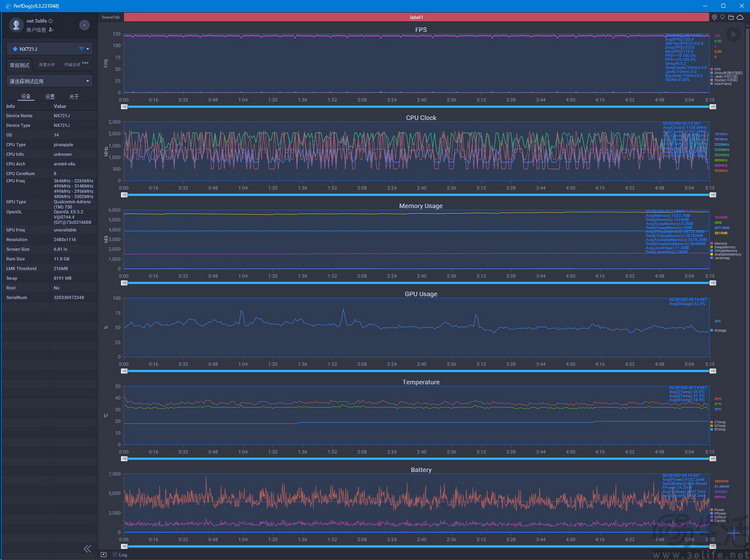
Task: Click the FPS chart right range slider handle
Action: click(x=713, y=107)
